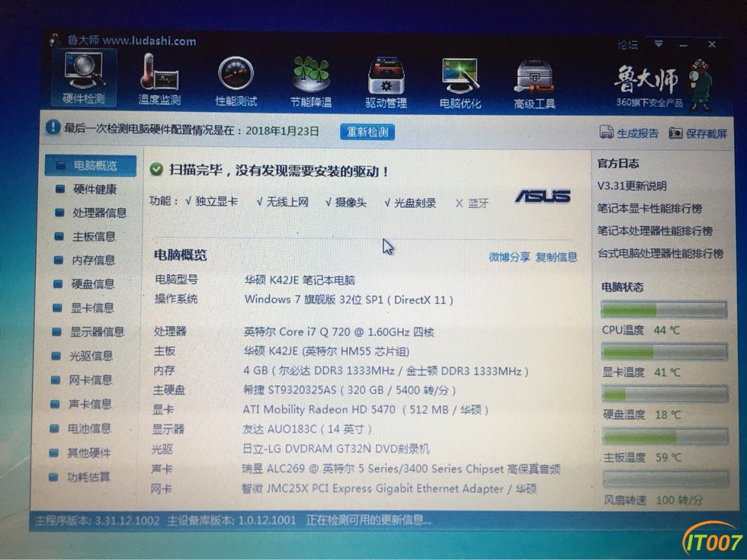This screenshot has height=560, width=747.
Task: Click the 4 GB DDR3 memory text
Action: pyautogui.click(x=386, y=371)
